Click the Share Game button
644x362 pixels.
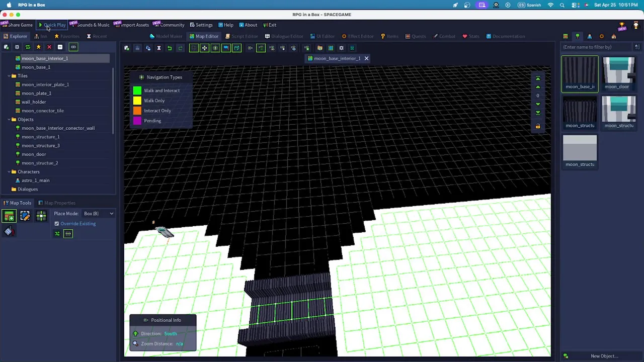pyautogui.click(x=18, y=25)
